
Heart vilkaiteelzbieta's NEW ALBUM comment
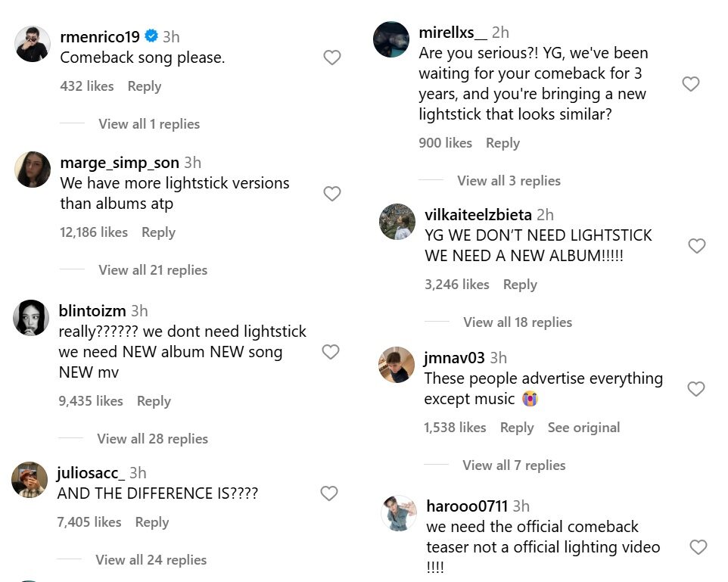click(x=696, y=245)
